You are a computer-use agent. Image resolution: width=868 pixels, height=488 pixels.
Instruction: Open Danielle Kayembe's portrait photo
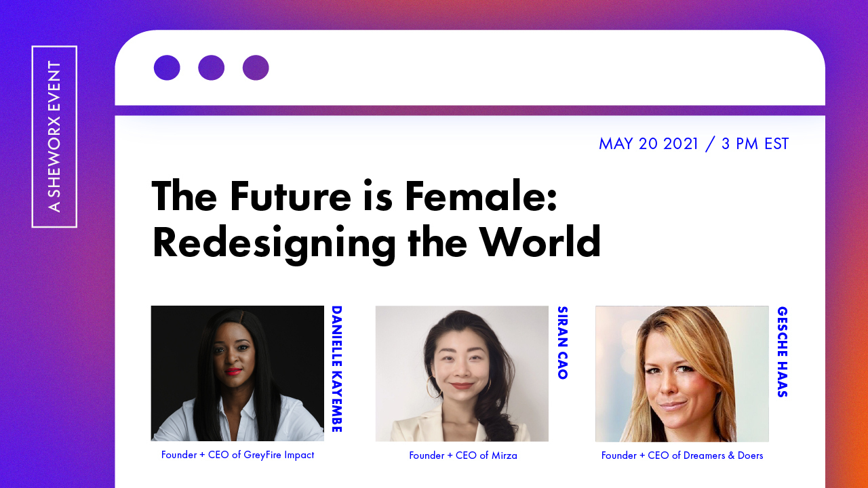(237, 373)
